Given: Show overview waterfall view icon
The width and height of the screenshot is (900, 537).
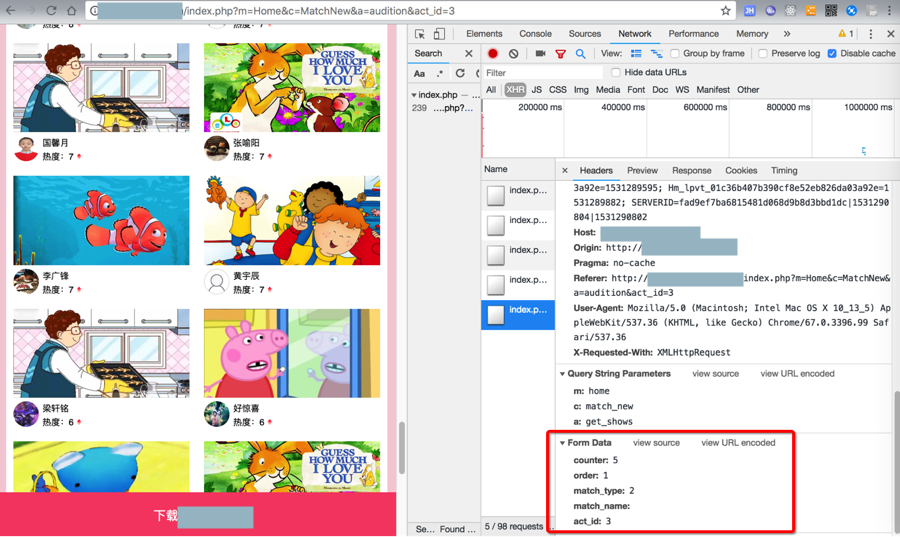Looking at the screenshot, I should [656, 53].
